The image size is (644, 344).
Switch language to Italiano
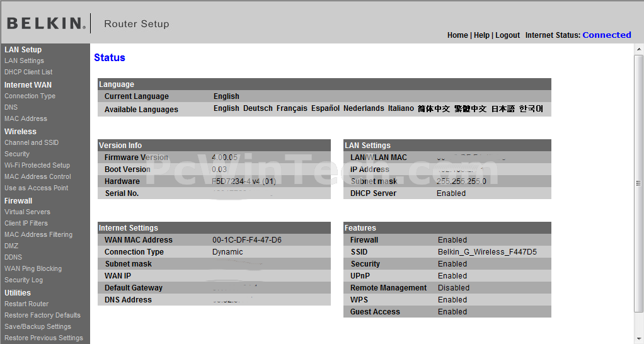pyautogui.click(x=401, y=108)
